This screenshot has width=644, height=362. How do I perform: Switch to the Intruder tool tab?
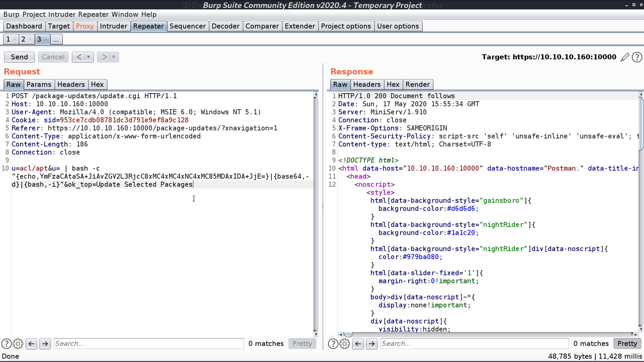pos(114,26)
